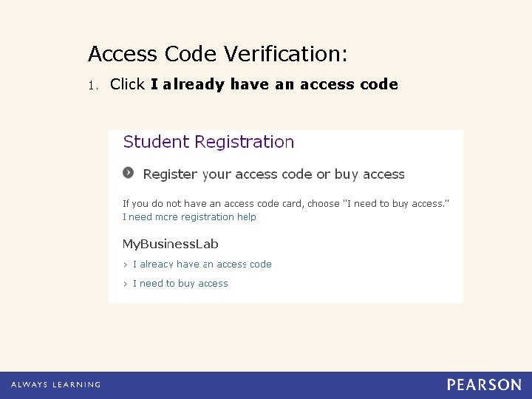Open the 'I need more registration help' link
Image resolution: width=532 pixels, height=399 pixels.
coord(189,217)
